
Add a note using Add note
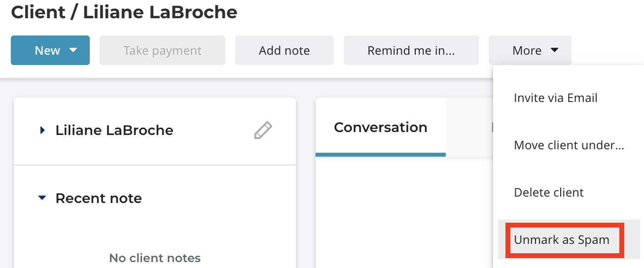(x=285, y=50)
